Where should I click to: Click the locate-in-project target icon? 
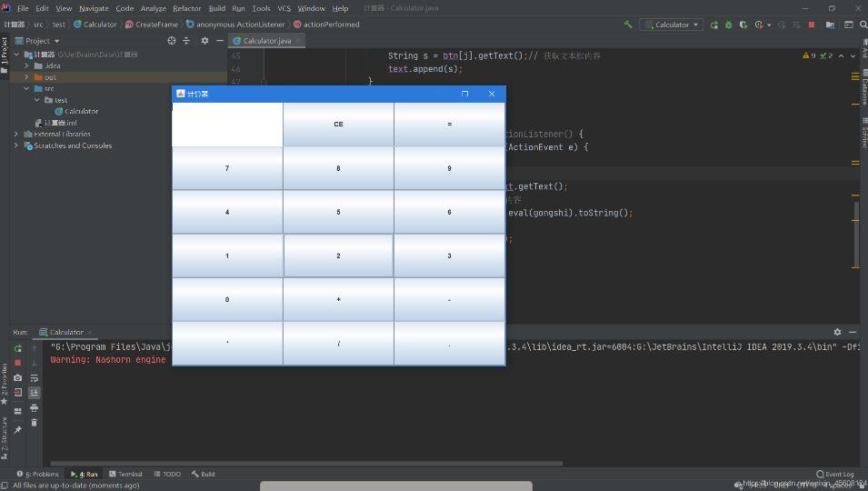(172, 41)
